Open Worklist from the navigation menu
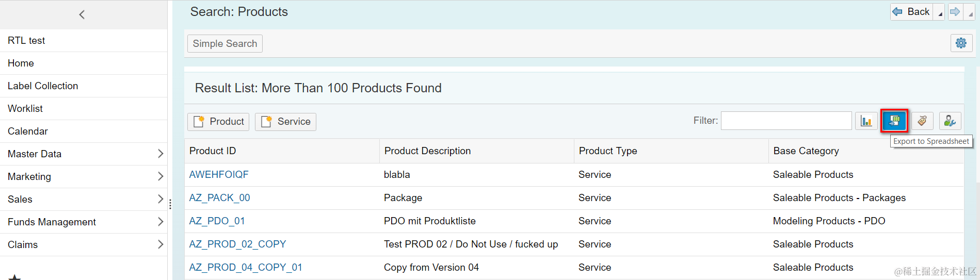Image resolution: width=980 pixels, height=280 pixels. point(25,108)
